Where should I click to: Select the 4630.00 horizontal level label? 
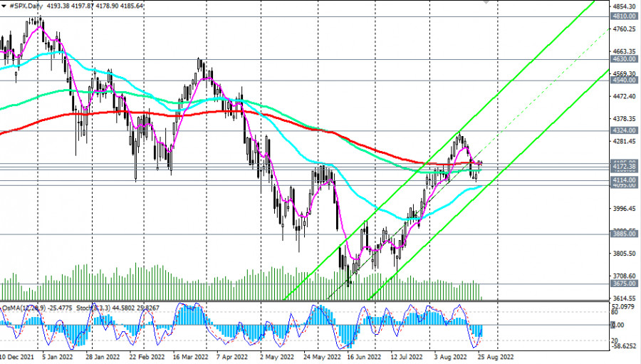tap(625, 59)
